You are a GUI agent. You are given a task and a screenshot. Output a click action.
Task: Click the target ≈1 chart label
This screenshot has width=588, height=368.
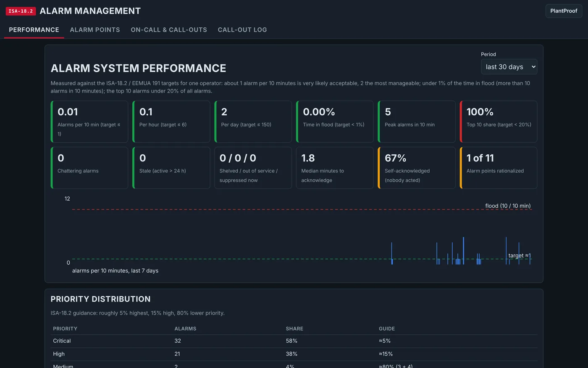pyautogui.click(x=520, y=255)
